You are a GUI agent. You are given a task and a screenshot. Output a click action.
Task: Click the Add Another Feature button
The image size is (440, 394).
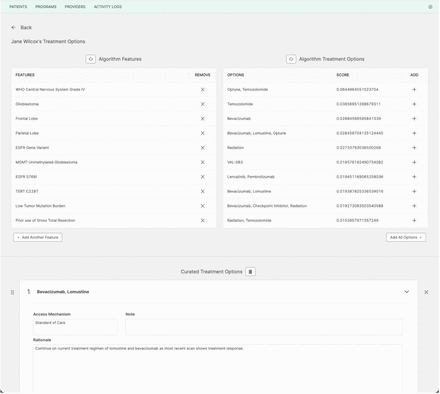38,237
